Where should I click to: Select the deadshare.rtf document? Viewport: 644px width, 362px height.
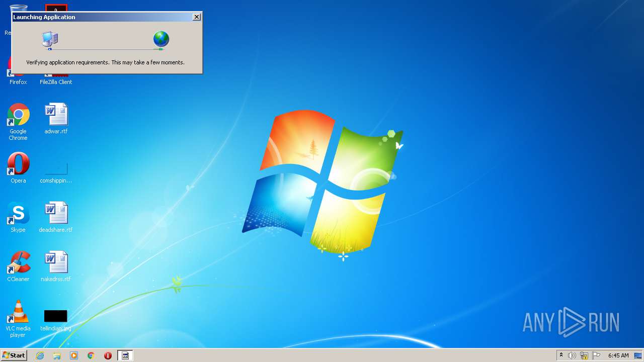click(56, 217)
